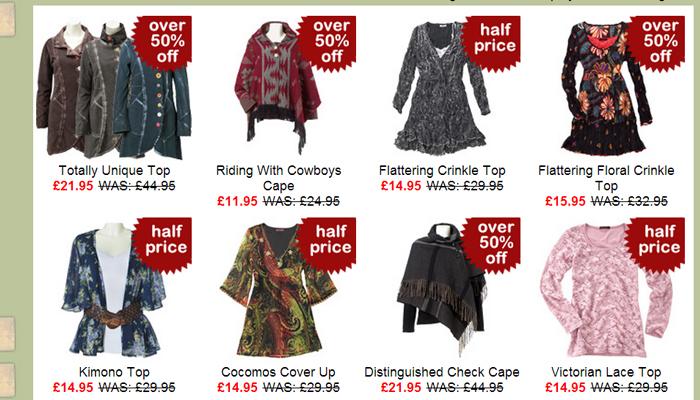Image resolution: width=700 pixels, height=400 pixels.
Task: Click the over 50% off badge on Distinguished Check Cape
Action: [x=492, y=243]
